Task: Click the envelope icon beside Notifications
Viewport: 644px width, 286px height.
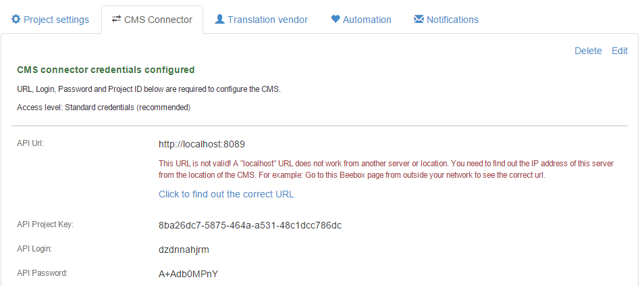Action: coord(419,20)
